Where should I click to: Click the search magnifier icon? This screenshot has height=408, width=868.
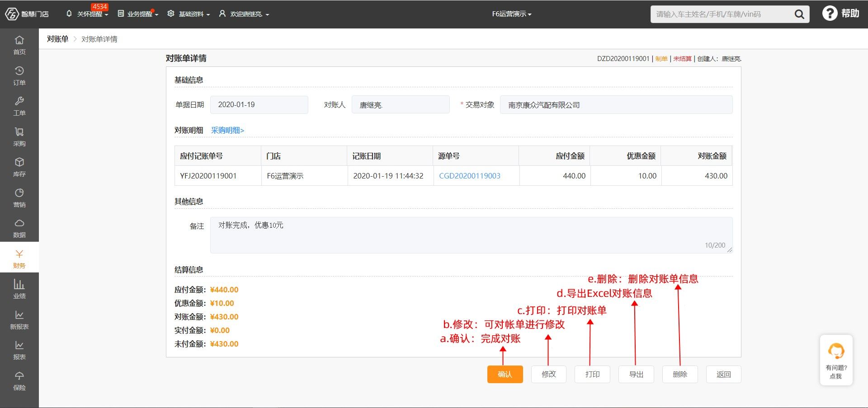click(x=799, y=14)
